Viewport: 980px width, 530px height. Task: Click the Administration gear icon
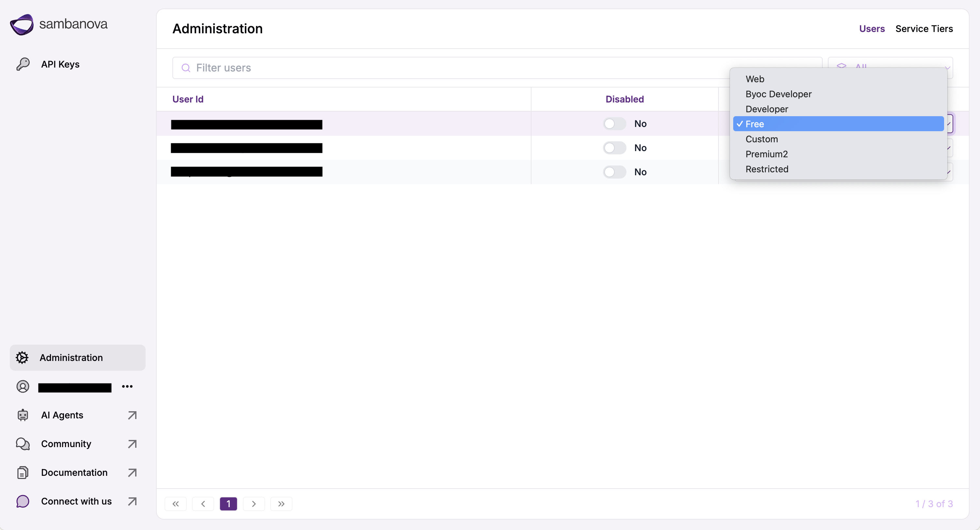coord(22,357)
